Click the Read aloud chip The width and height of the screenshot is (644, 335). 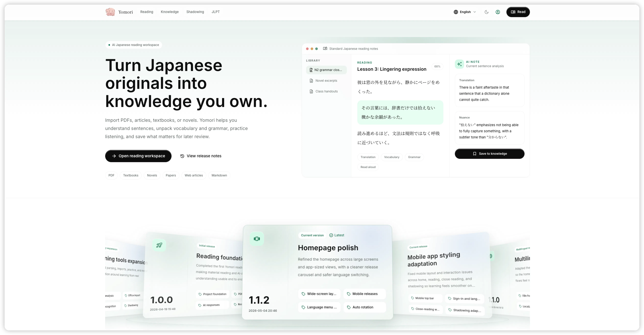coord(368,167)
